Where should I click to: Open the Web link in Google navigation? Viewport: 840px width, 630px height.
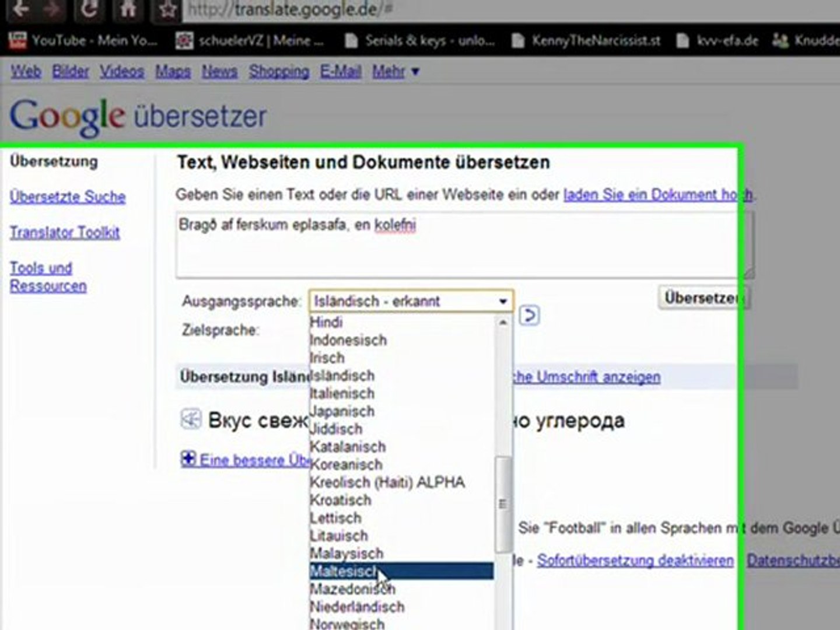click(26, 71)
